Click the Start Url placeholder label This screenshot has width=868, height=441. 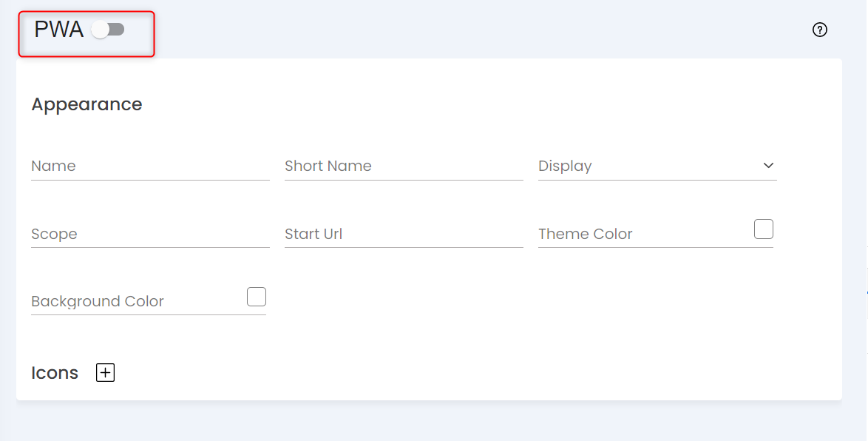pyautogui.click(x=313, y=234)
